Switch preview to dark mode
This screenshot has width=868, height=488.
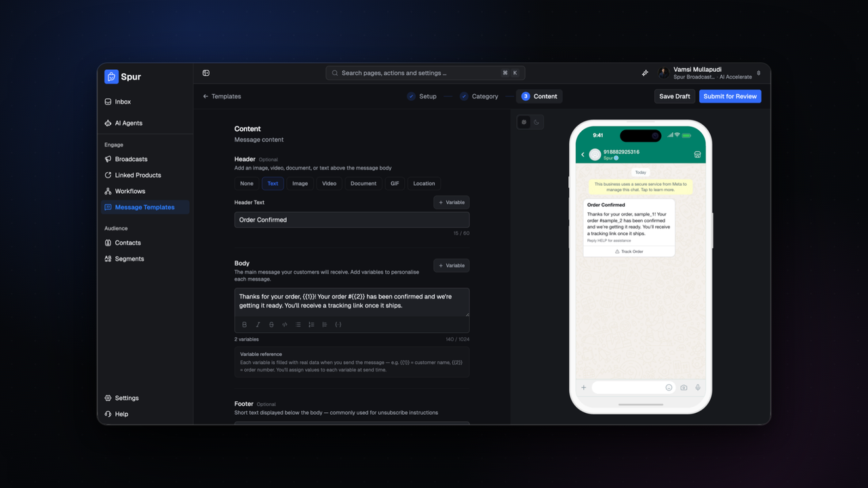[536, 123]
